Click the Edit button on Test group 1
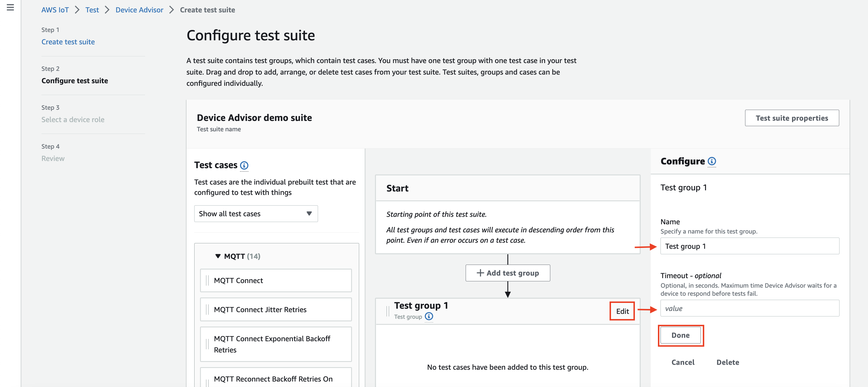 pos(621,311)
